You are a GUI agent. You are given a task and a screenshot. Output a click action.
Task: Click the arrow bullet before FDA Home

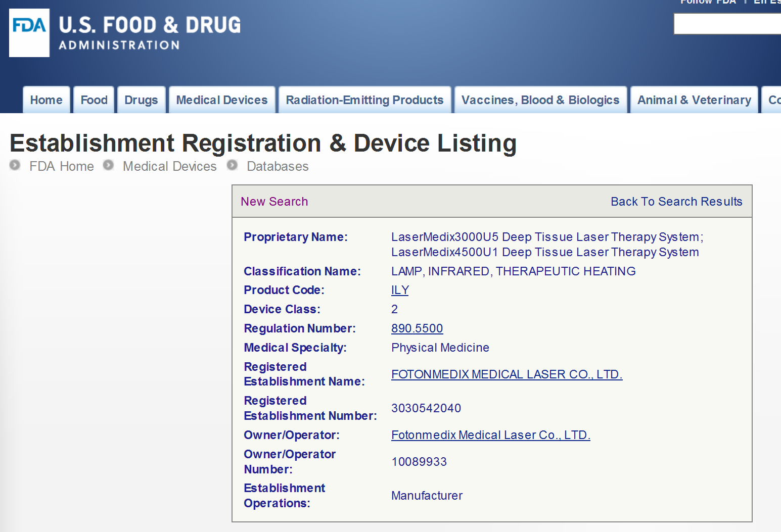click(x=15, y=165)
